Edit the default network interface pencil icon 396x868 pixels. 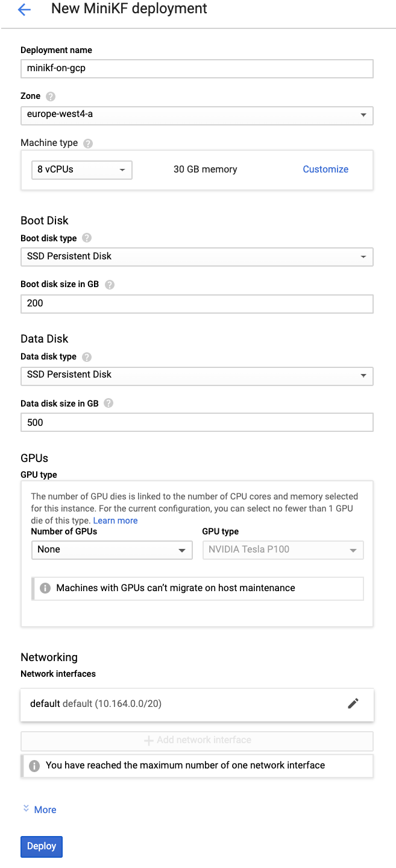[x=353, y=703]
